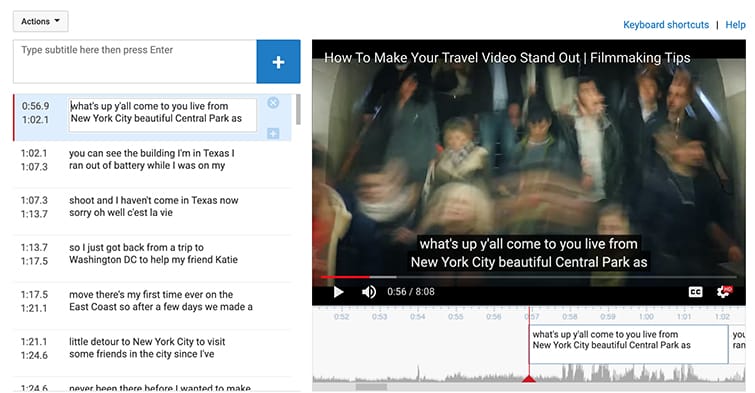Open the Help link
This screenshot has height=393, width=755.
point(735,25)
